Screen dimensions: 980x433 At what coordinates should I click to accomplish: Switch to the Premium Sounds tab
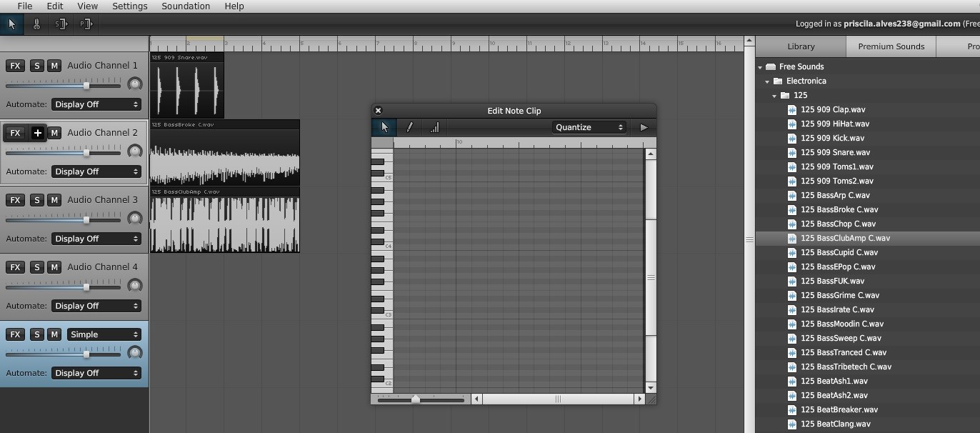click(890, 46)
